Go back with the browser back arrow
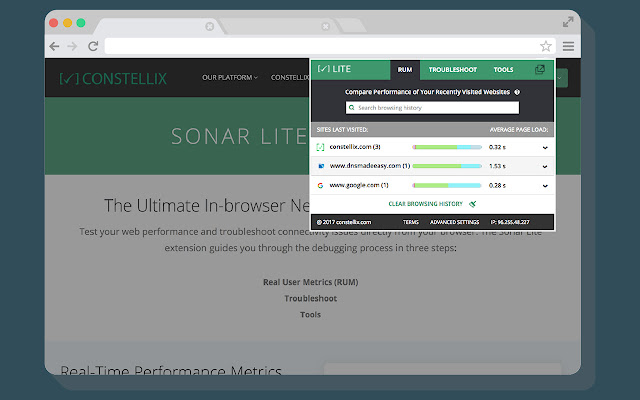Viewport: 640px width, 400px height. 54,46
